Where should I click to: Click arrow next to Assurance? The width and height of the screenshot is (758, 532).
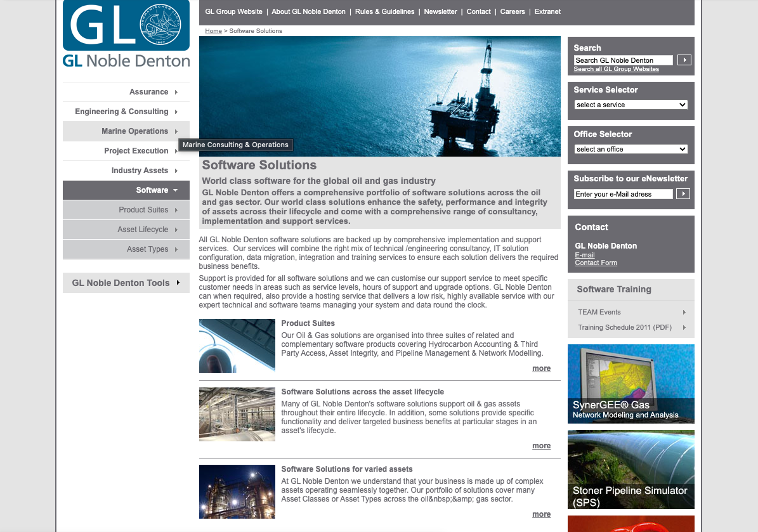[x=176, y=93]
